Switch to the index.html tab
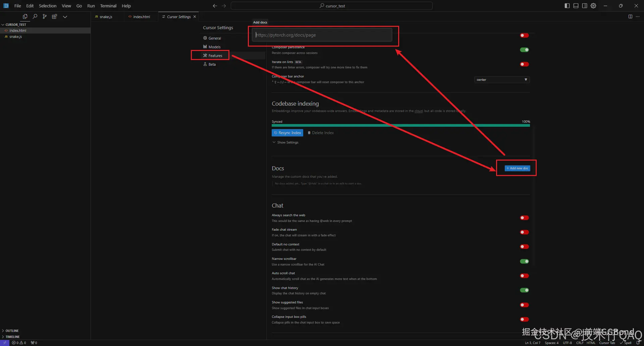 pyautogui.click(x=141, y=17)
